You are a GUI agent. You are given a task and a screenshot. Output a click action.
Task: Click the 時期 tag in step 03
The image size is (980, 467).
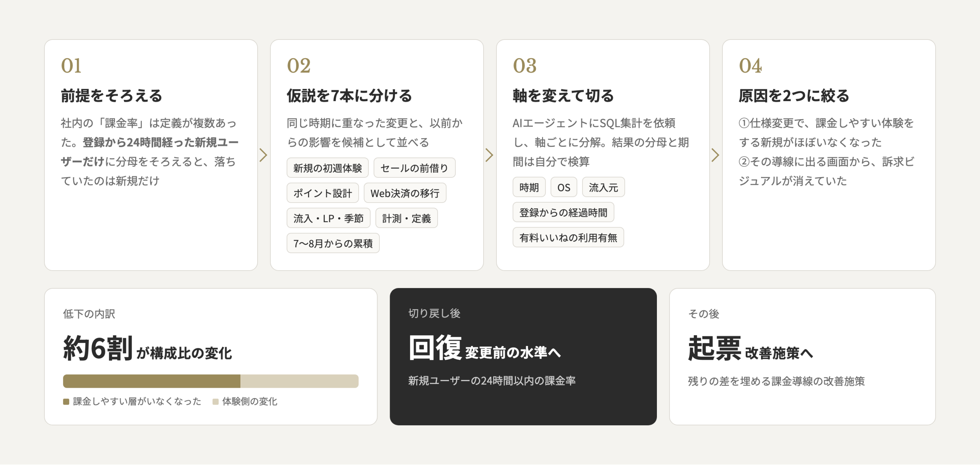click(529, 187)
